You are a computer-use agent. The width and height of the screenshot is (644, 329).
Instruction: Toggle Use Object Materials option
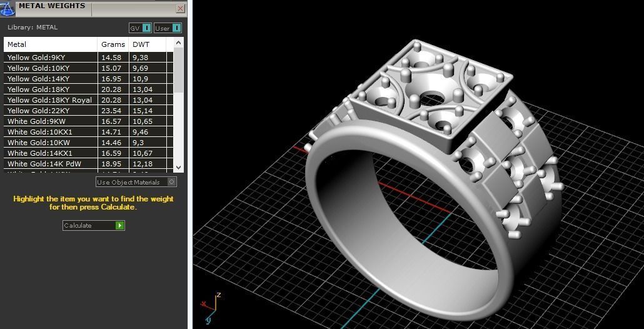click(x=136, y=182)
